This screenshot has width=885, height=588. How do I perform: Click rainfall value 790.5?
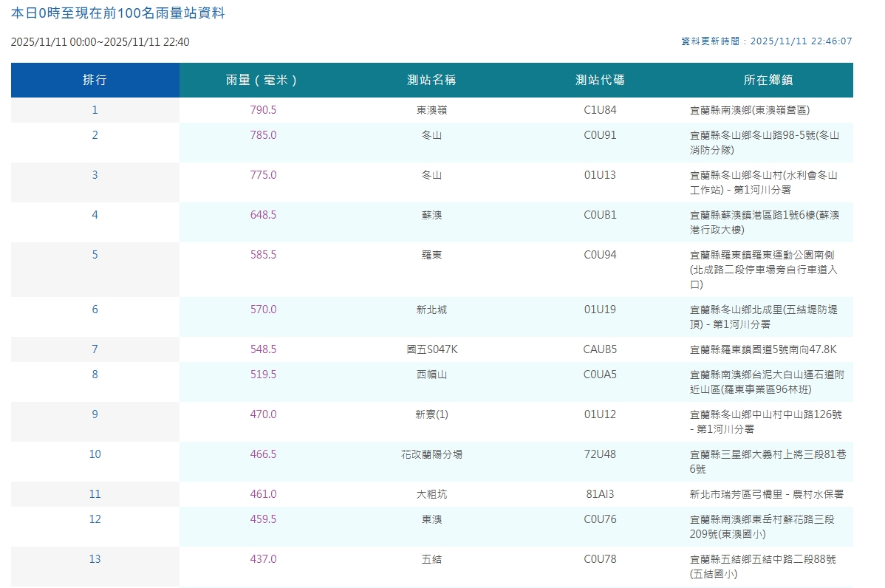(263, 110)
